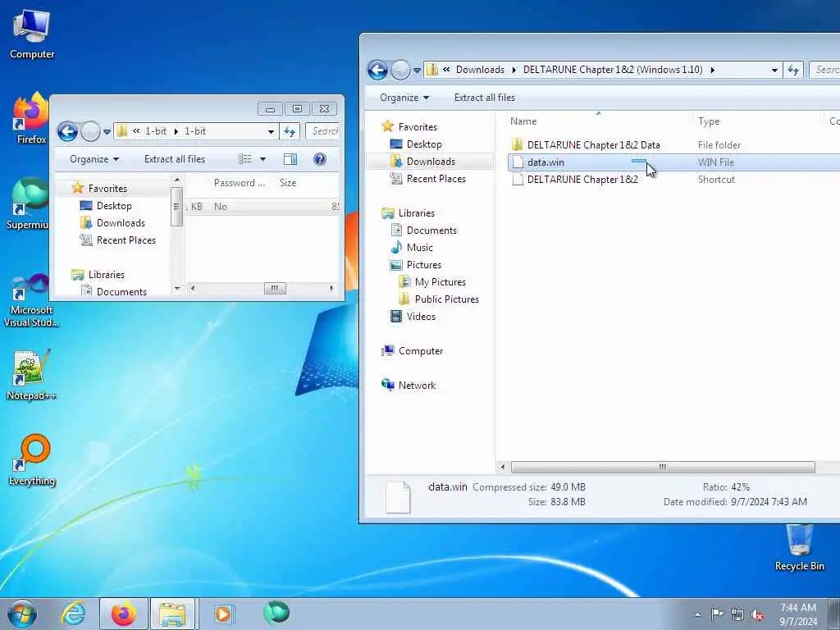Screen dimensions: 840x630
Task: Open the taskbar clock showing 7:44 AM
Action: (x=798, y=614)
